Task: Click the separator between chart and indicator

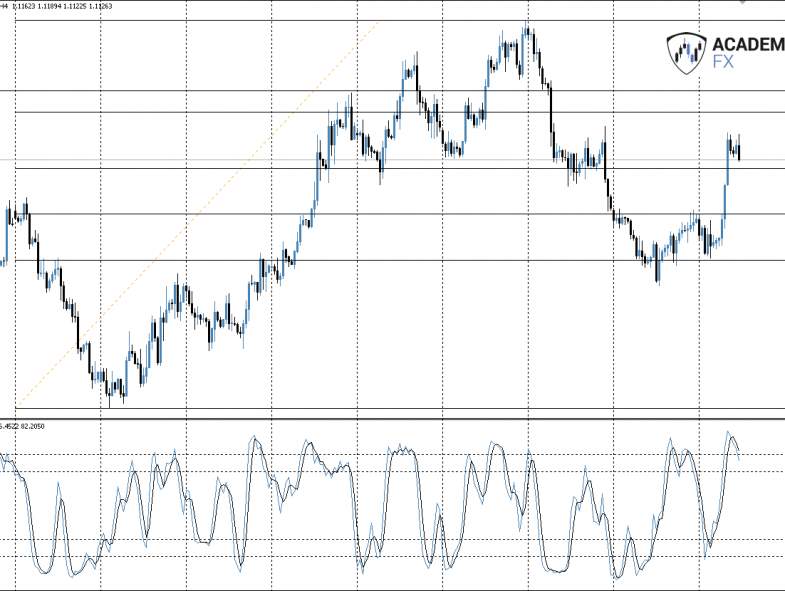Action: (x=392, y=419)
